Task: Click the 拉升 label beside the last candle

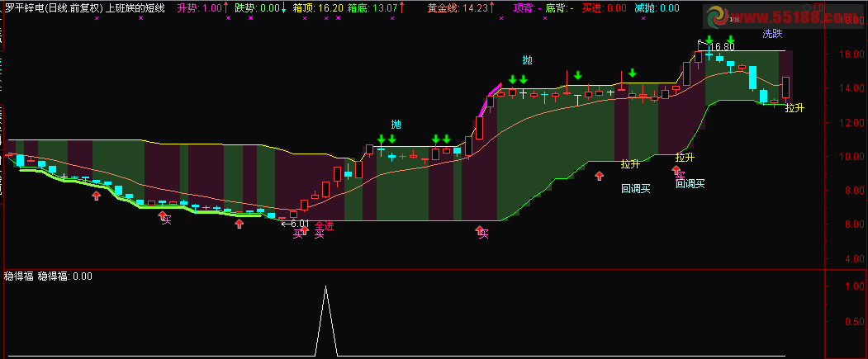Action: point(794,108)
